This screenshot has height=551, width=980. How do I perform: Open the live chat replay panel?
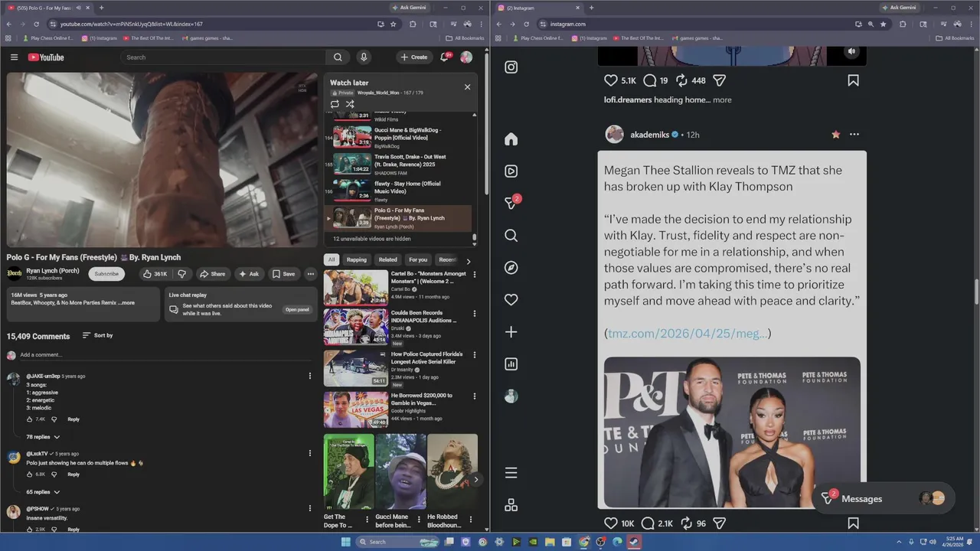[297, 310]
